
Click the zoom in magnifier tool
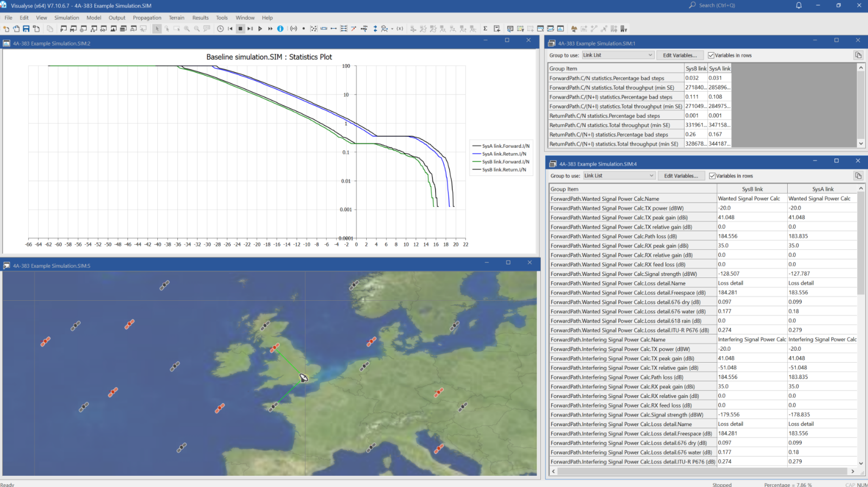click(x=187, y=29)
